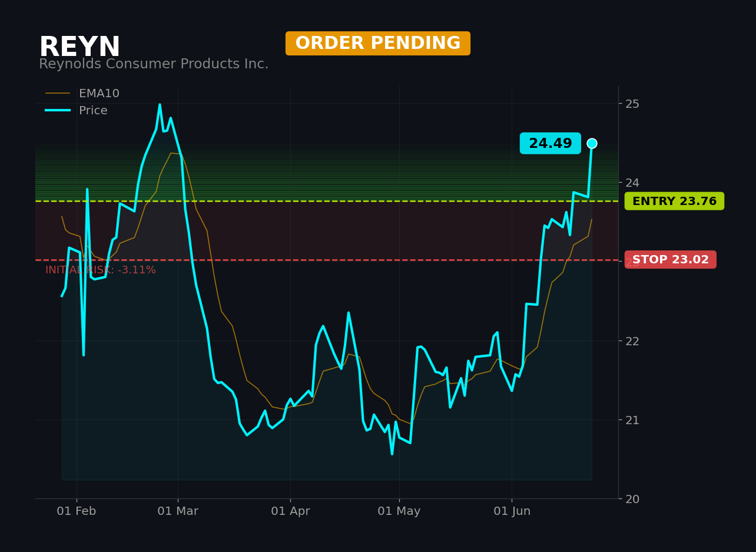Click the 24.49 current price label

tap(551, 143)
